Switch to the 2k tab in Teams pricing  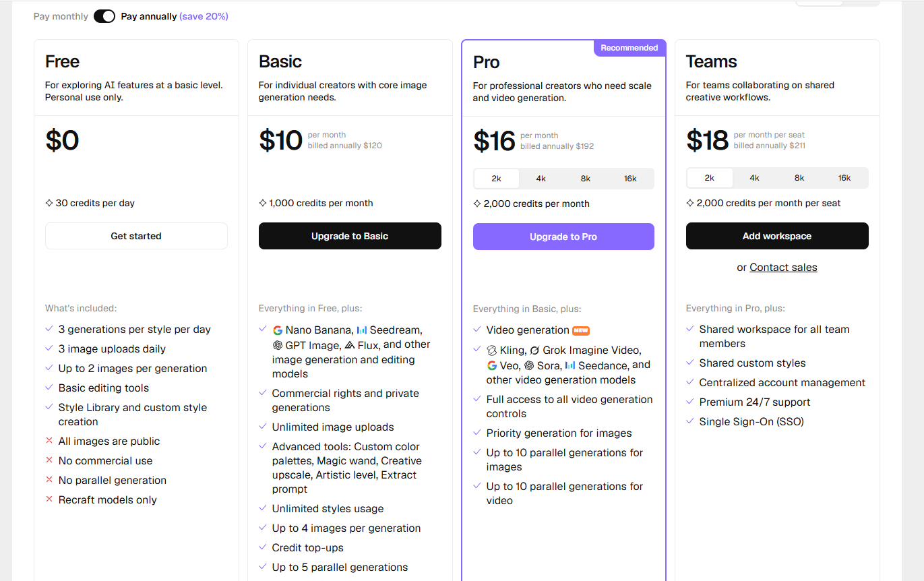709,177
